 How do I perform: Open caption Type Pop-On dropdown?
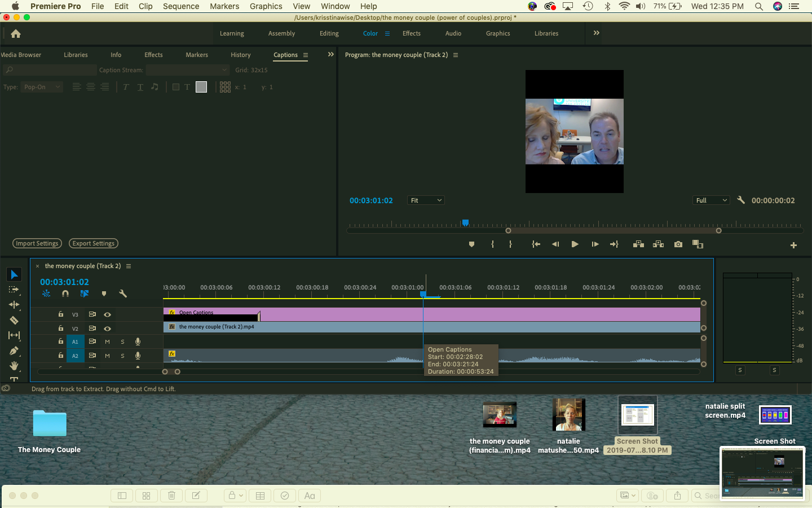(42, 87)
